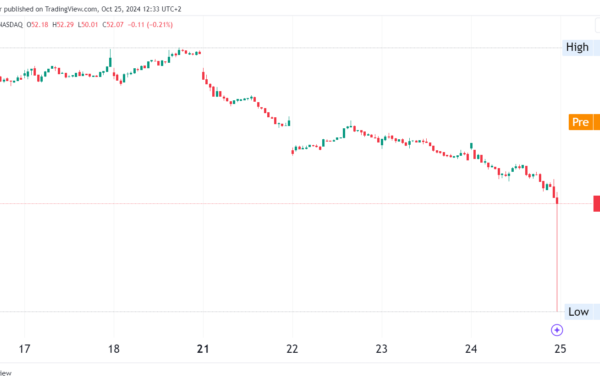The width and height of the screenshot is (600, 383).
Task: Click the date label 17
Action: click(24, 349)
